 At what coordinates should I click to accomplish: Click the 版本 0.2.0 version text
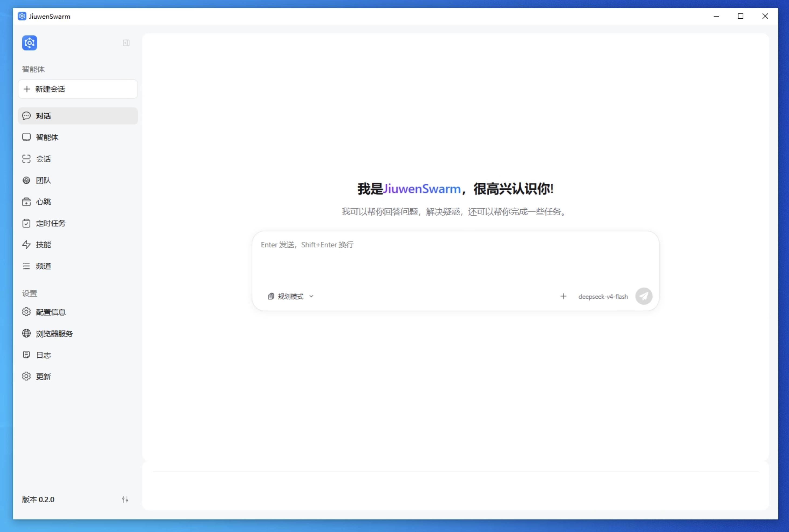click(38, 499)
